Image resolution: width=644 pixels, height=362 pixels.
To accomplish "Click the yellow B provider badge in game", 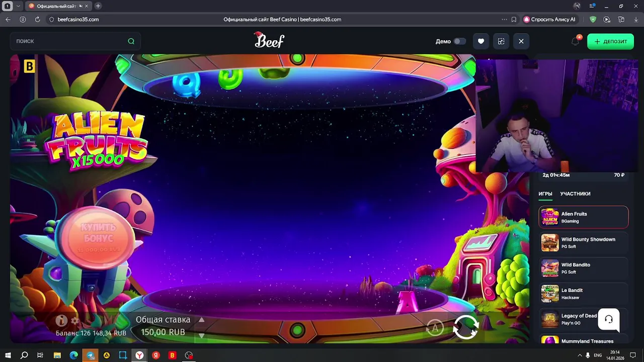I will point(29,66).
